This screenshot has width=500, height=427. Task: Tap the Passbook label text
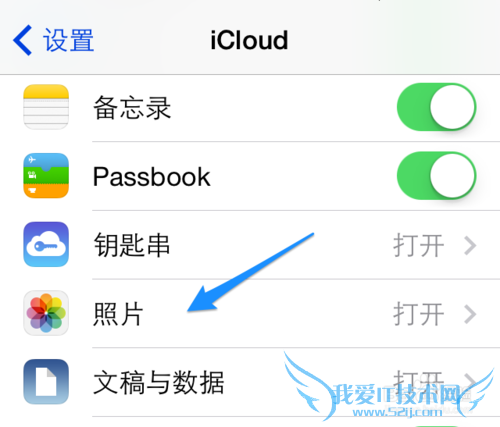pyautogui.click(x=152, y=176)
